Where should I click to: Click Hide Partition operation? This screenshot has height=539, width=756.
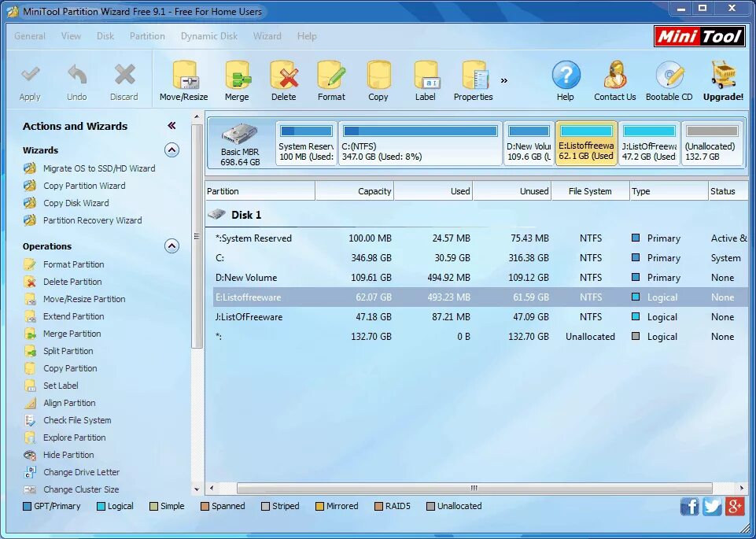(x=58, y=455)
